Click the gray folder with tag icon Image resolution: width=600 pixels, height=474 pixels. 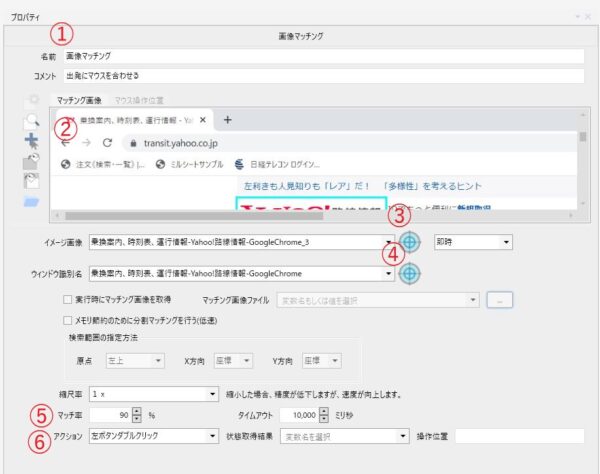pos(31,161)
